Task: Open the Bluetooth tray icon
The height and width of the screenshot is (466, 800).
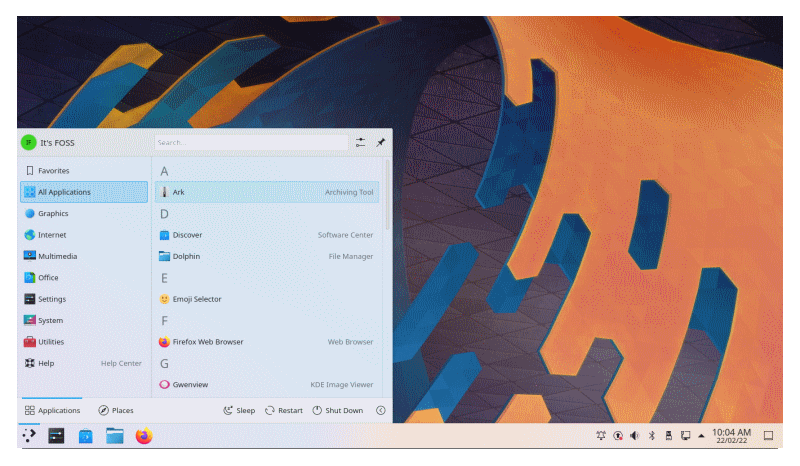Action: click(x=652, y=435)
